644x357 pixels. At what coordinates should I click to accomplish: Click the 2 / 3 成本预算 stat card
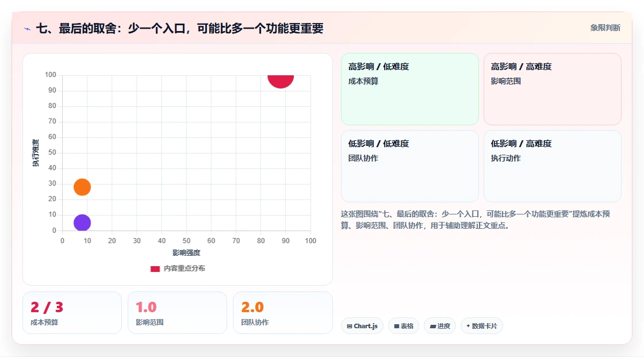pos(72,313)
